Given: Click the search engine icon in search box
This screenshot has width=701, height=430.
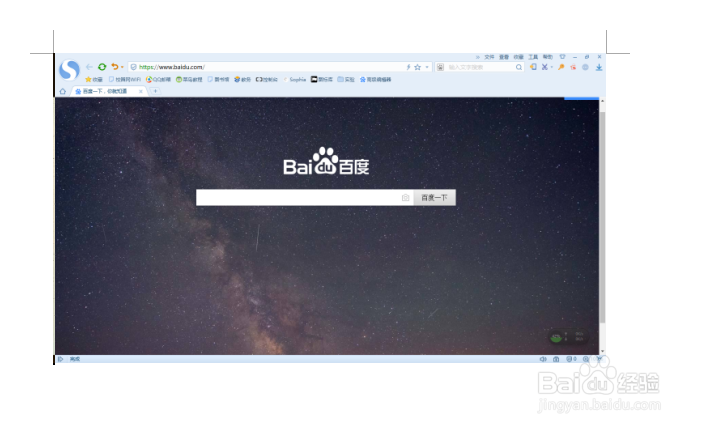Looking at the screenshot, I should [x=440, y=67].
